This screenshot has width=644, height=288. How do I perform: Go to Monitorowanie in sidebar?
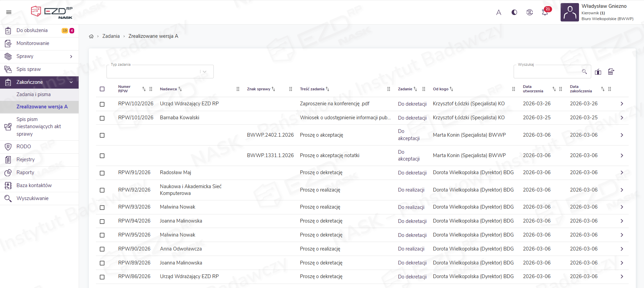click(x=33, y=43)
